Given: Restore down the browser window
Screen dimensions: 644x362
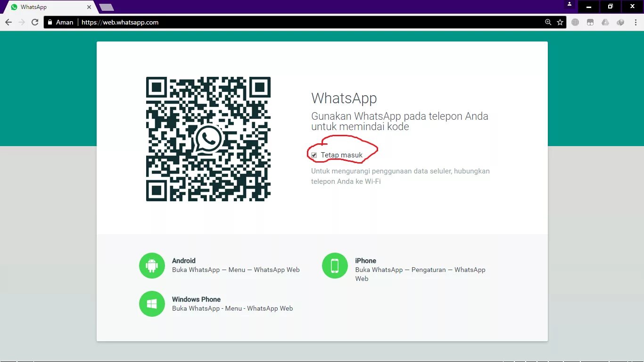Looking at the screenshot, I should coord(611,6).
